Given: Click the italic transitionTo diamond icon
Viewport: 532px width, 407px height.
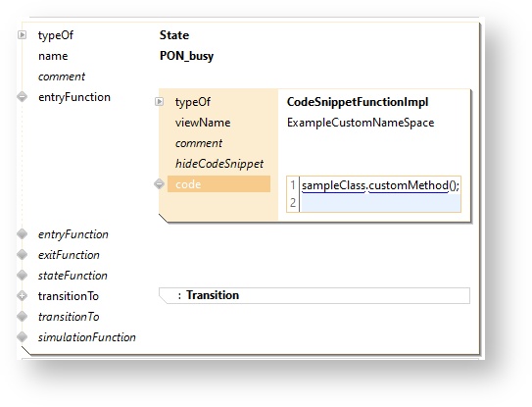Looking at the screenshot, I should coord(23,317).
